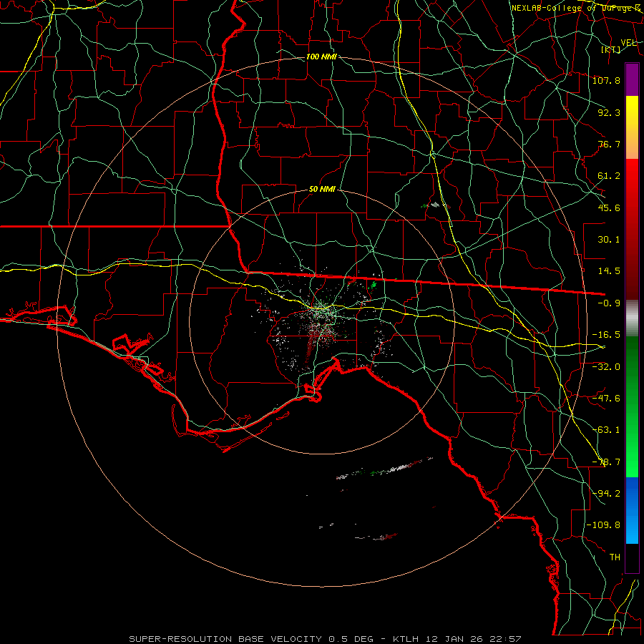Click the red segment of the color bar
This screenshot has height=644, width=644.
coord(632,229)
